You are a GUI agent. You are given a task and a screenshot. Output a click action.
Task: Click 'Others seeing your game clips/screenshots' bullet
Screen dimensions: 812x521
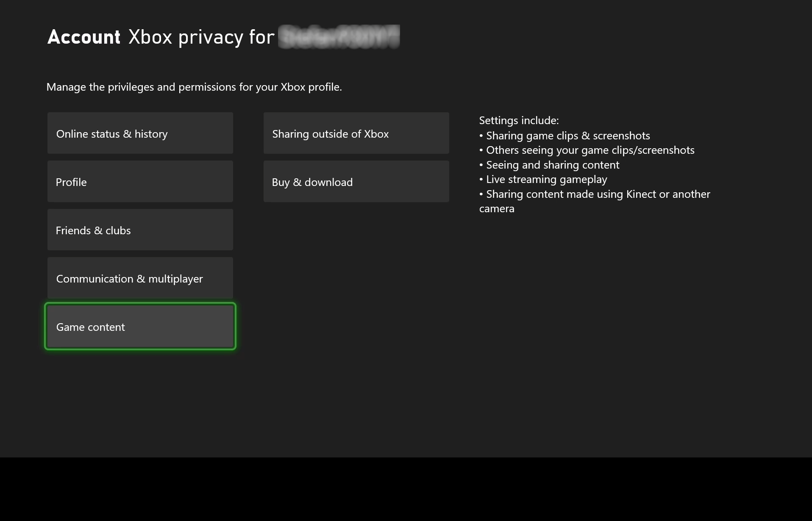(587, 150)
